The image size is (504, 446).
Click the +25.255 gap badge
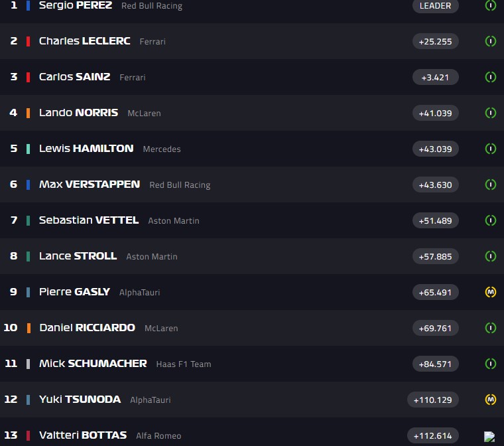click(435, 41)
